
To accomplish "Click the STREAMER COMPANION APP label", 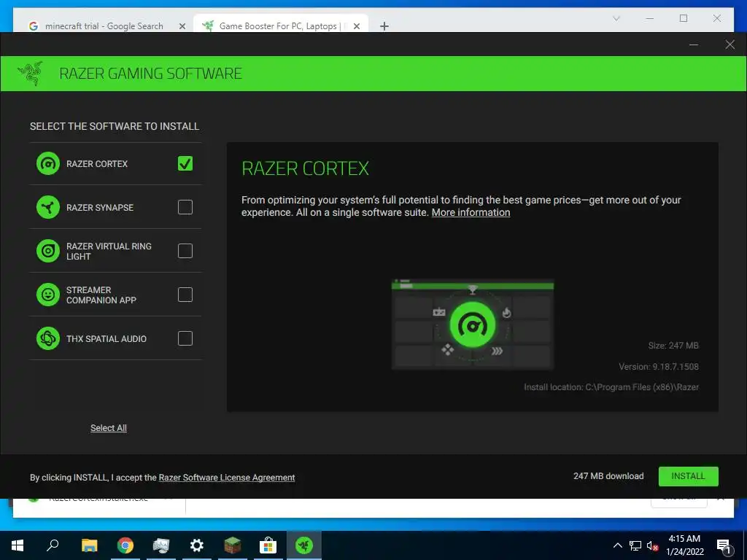I will pyautogui.click(x=101, y=295).
